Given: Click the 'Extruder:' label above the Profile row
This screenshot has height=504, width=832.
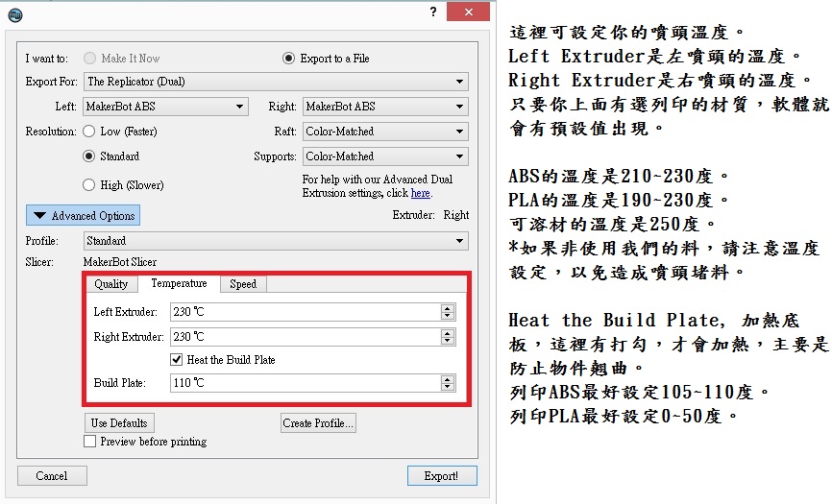Looking at the screenshot, I should (x=413, y=215).
